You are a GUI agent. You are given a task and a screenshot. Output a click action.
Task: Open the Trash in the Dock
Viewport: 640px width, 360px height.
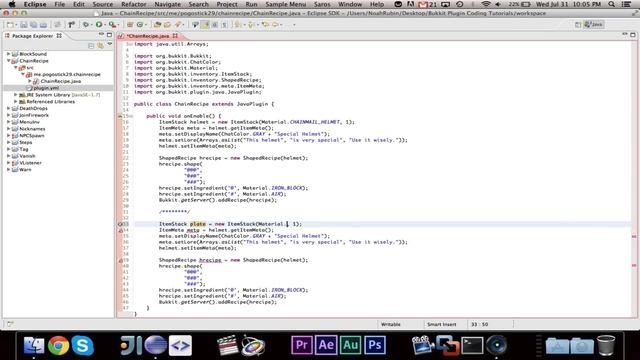(606, 345)
